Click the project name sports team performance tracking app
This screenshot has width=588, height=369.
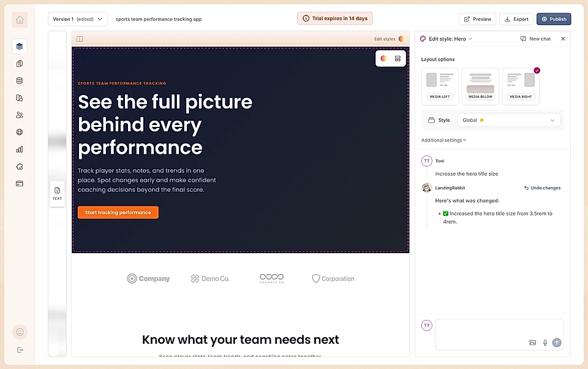point(159,19)
